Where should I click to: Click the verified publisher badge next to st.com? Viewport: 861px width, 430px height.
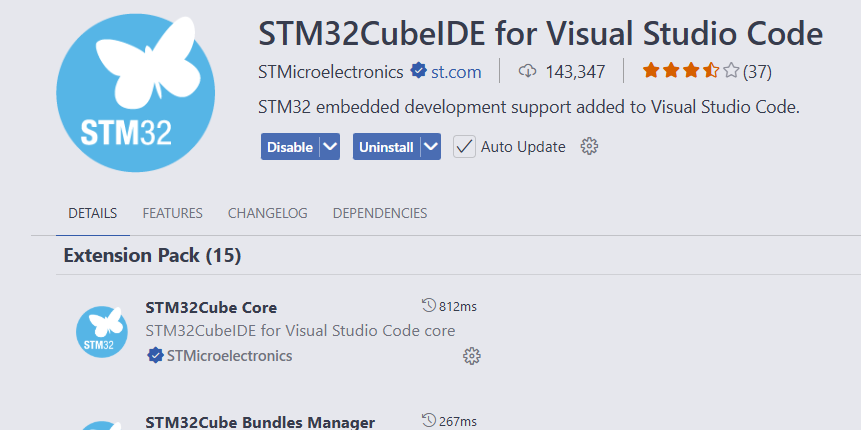pos(419,71)
